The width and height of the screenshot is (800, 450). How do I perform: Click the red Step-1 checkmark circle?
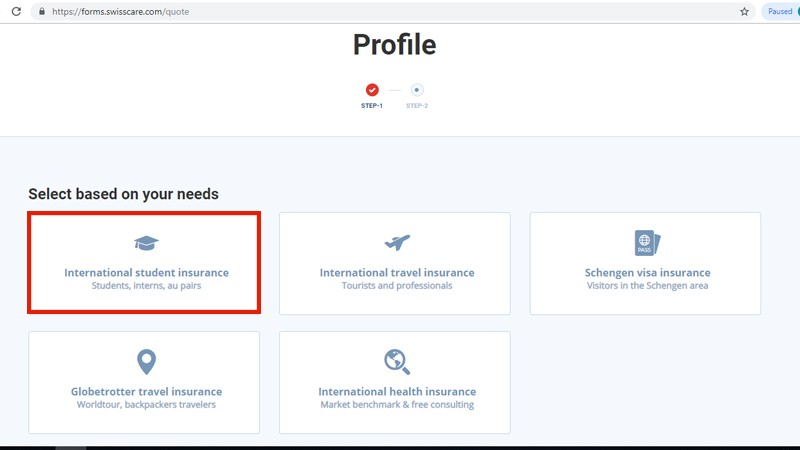pos(372,90)
